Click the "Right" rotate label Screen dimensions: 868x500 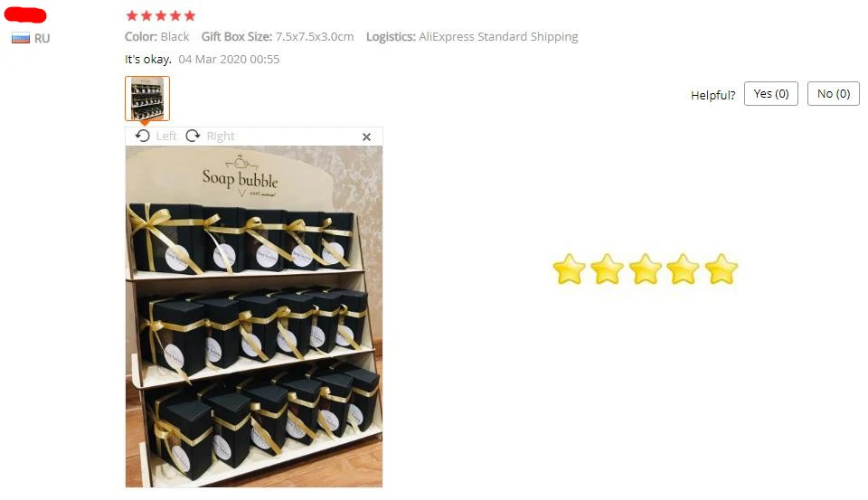(x=221, y=137)
